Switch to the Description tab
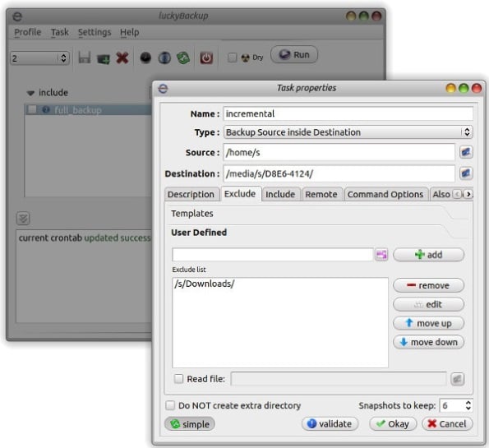 [x=191, y=194]
